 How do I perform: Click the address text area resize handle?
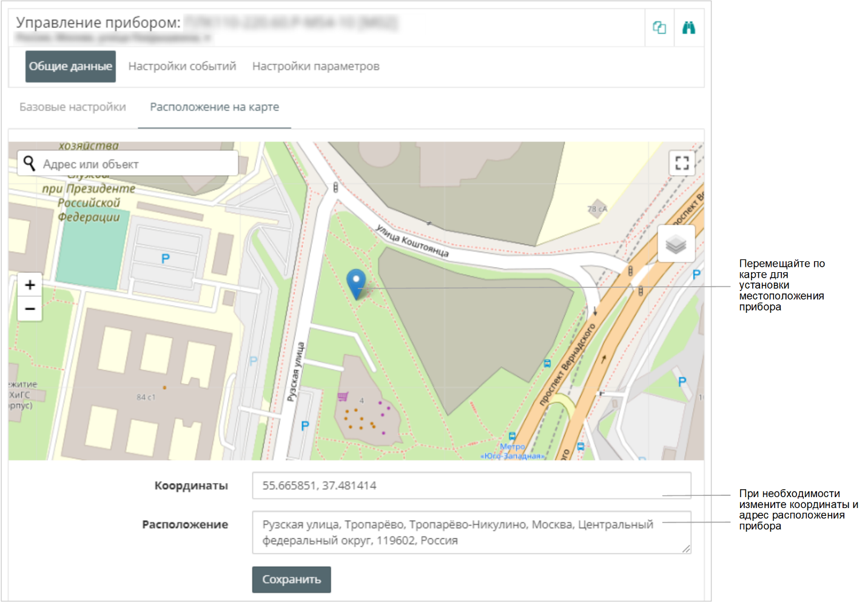tap(686, 549)
